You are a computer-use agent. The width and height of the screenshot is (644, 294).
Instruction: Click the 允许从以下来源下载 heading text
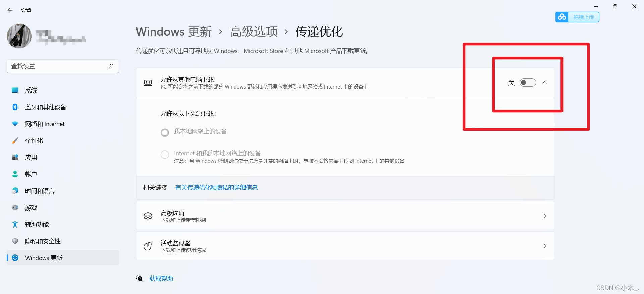pyautogui.click(x=188, y=114)
